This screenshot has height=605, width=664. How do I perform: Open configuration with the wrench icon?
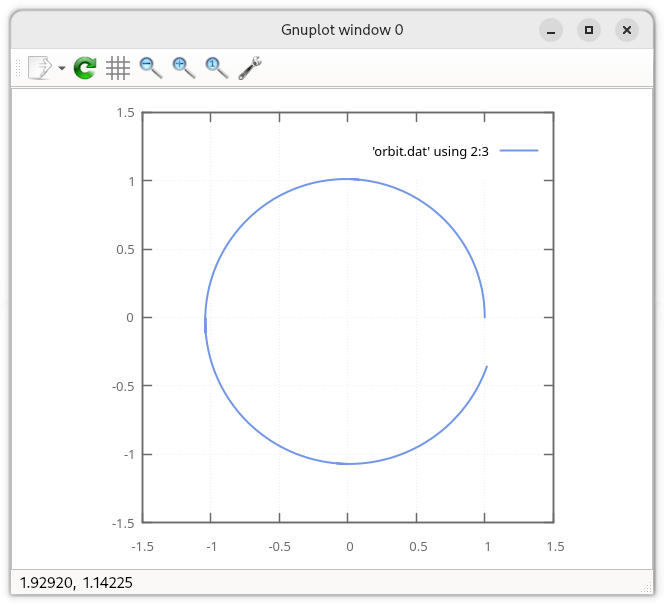click(250, 68)
